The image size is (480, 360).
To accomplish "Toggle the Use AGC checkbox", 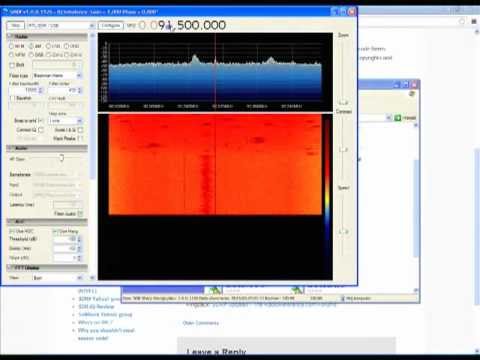I will pyautogui.click(x=12, y=231).
